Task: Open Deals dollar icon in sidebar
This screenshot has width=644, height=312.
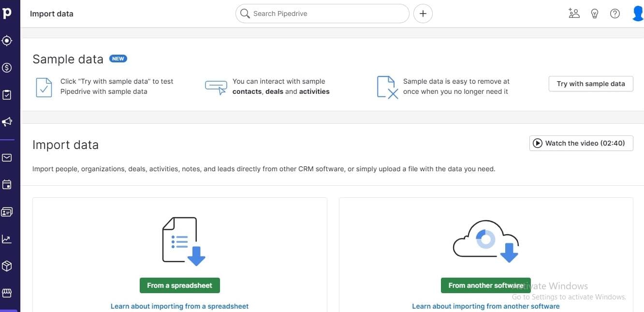Action: (x=7, y=68)
